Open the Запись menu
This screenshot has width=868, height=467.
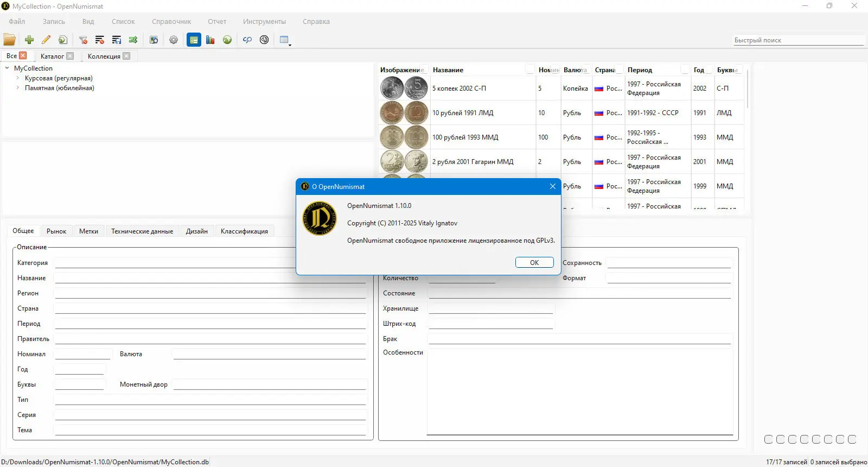54,22
